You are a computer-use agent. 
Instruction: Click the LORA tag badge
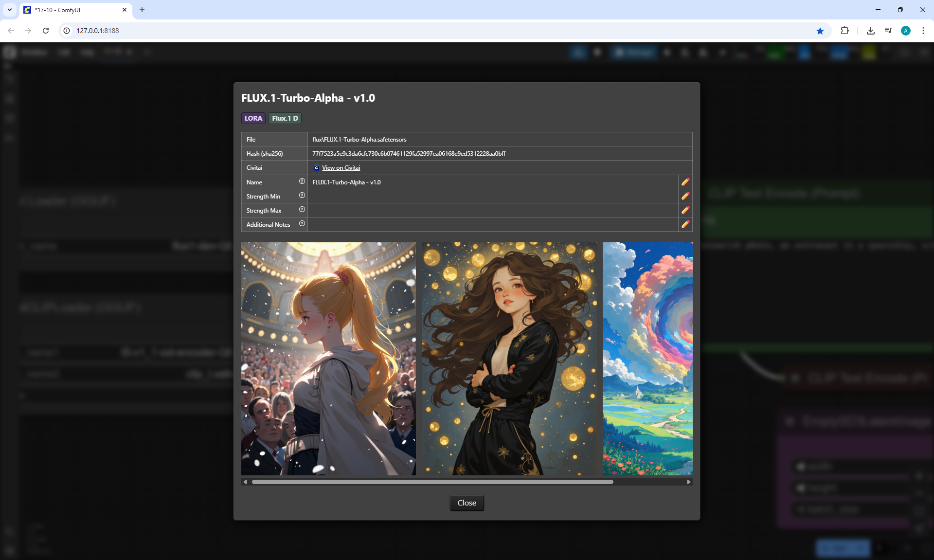[253, 118]
